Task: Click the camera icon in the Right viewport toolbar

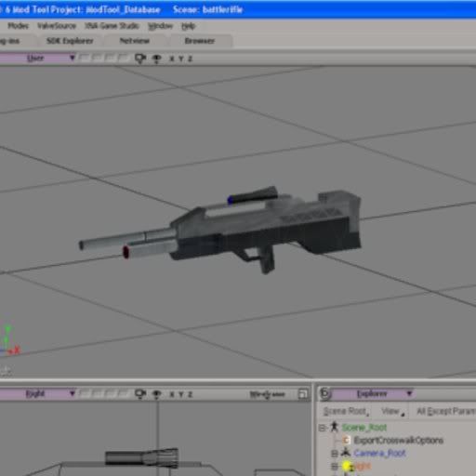Action: click(140, 394)
